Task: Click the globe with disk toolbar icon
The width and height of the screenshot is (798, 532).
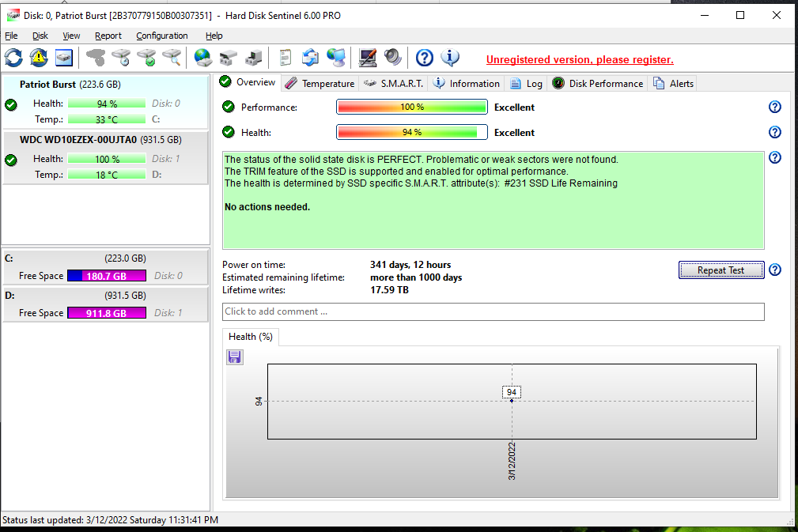Action: (x=203, y=58)
